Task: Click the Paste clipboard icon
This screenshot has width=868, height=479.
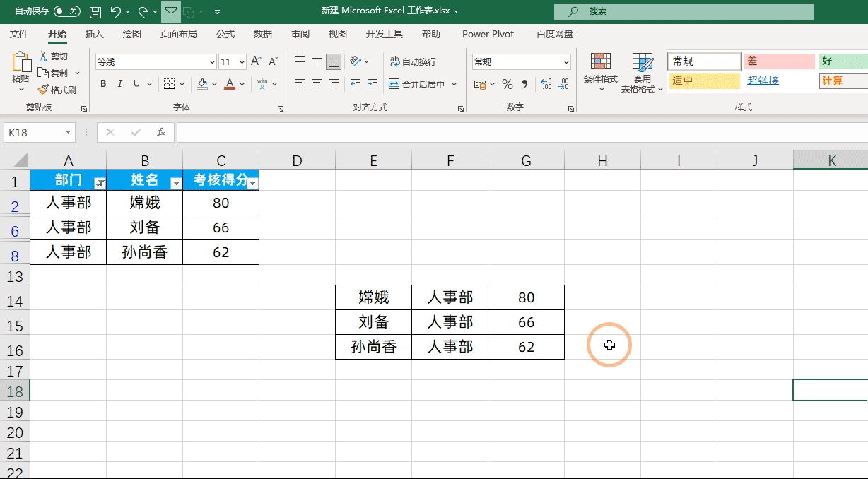Action: [20, 62]
